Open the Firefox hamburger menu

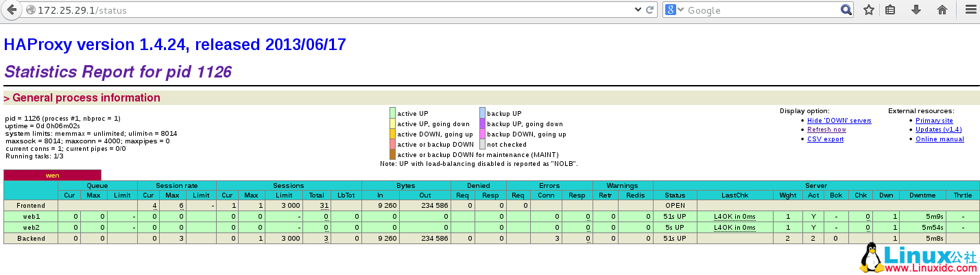[x=970, y=10]
